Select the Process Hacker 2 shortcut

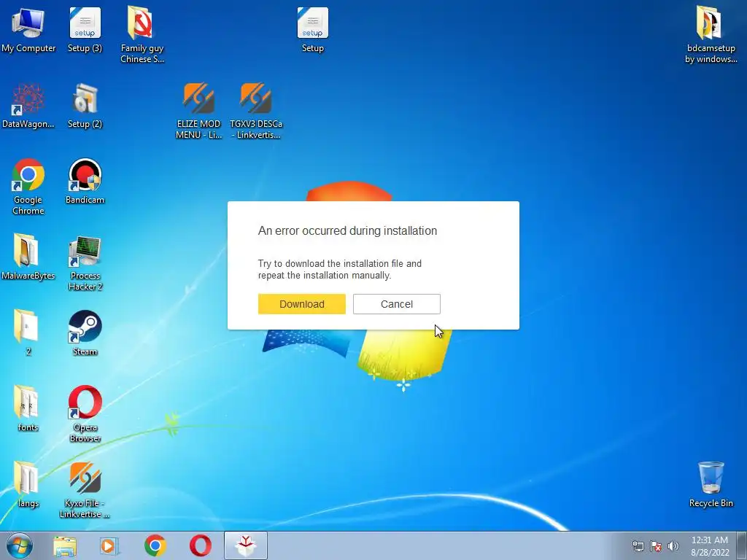(x=85, y=262)
